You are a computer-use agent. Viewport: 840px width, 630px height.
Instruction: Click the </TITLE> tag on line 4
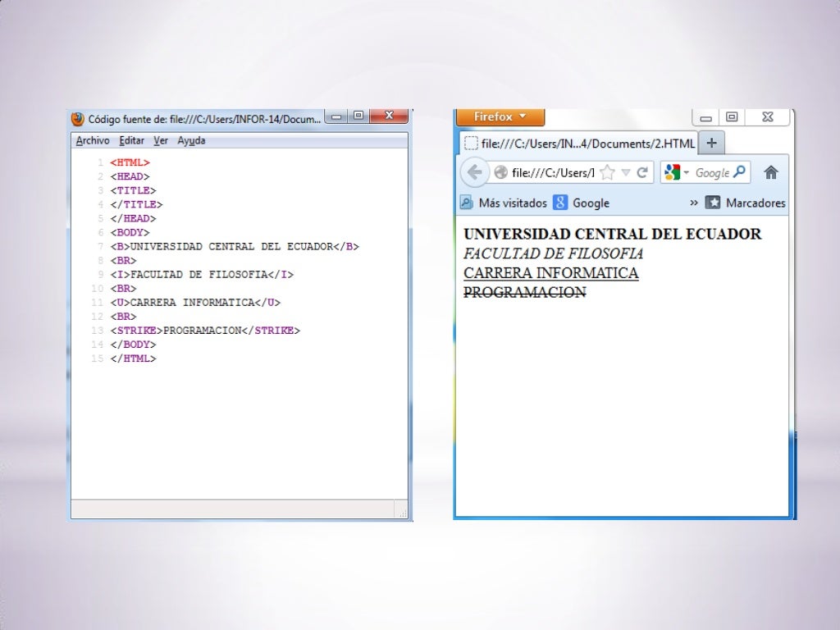(x=137, y=204)
